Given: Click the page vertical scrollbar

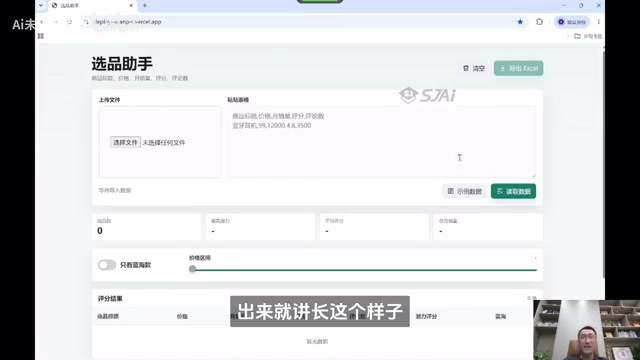Looking at the screenshot, I should [x=603, y=163].
